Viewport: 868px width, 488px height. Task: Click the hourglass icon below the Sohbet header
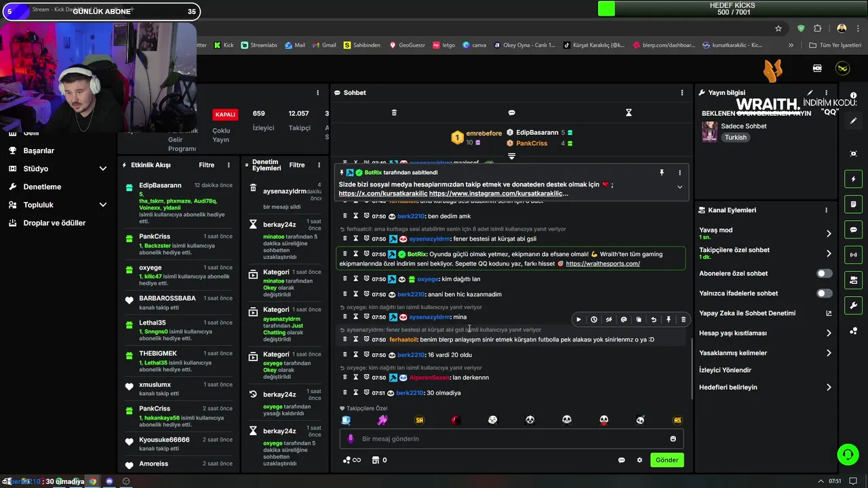pos(629,113)
